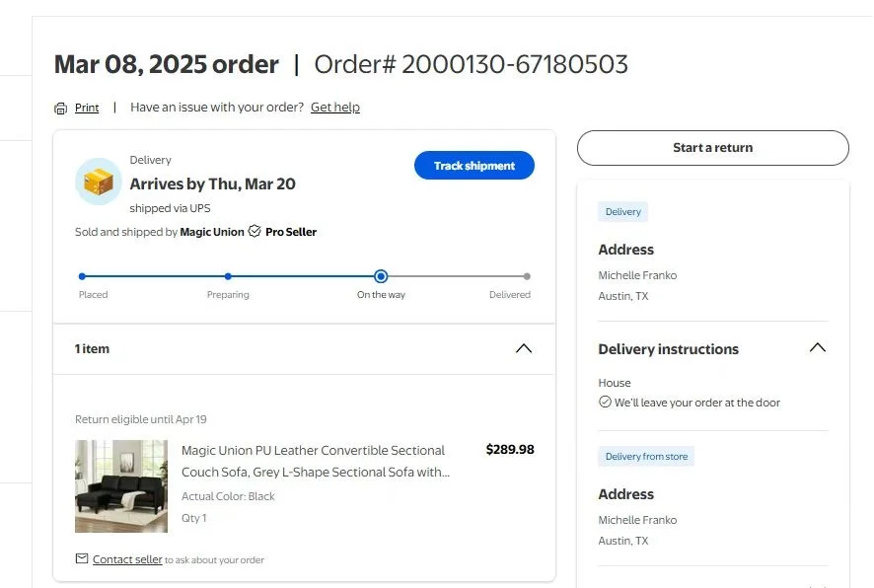Click the On the way progress marker
This screenshot has width=874, height=588.
tap(381, 277)
